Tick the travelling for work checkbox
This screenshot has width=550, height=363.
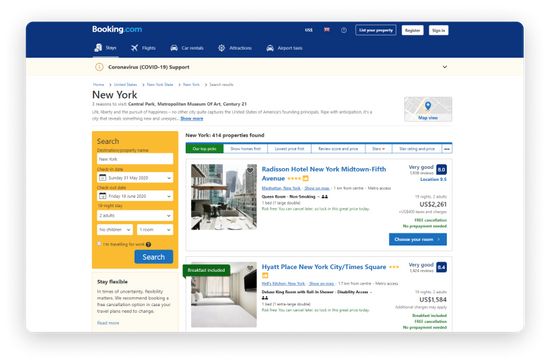tap(99, 244)
